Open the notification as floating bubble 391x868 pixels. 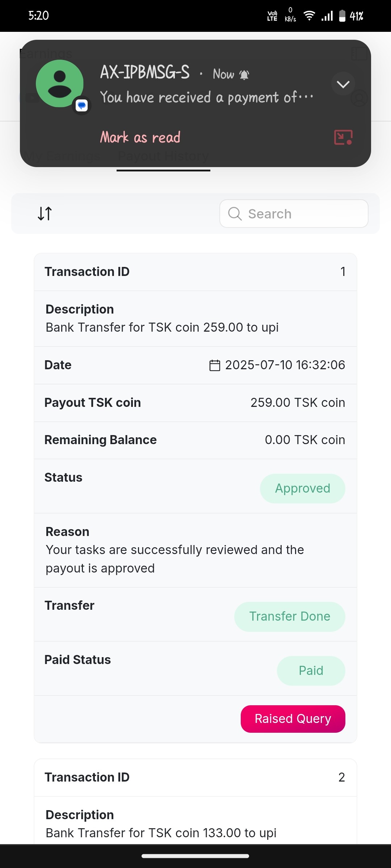(343, 137)
